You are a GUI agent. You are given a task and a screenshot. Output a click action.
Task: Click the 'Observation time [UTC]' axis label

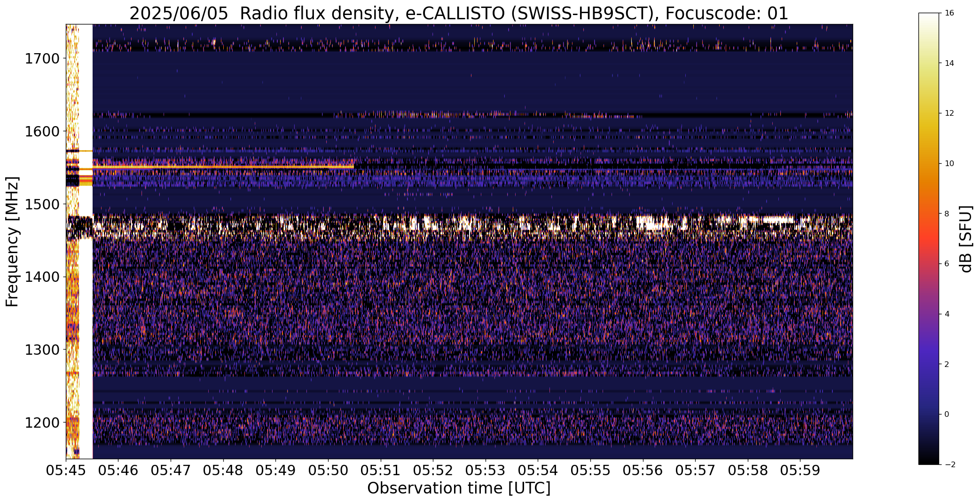pos(459,488)
